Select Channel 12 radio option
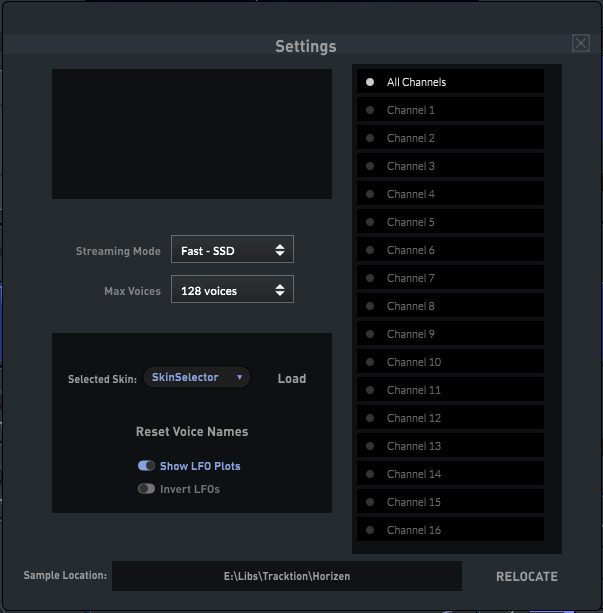Viewport: 603px width, 613px height. [x=450, y=418]
